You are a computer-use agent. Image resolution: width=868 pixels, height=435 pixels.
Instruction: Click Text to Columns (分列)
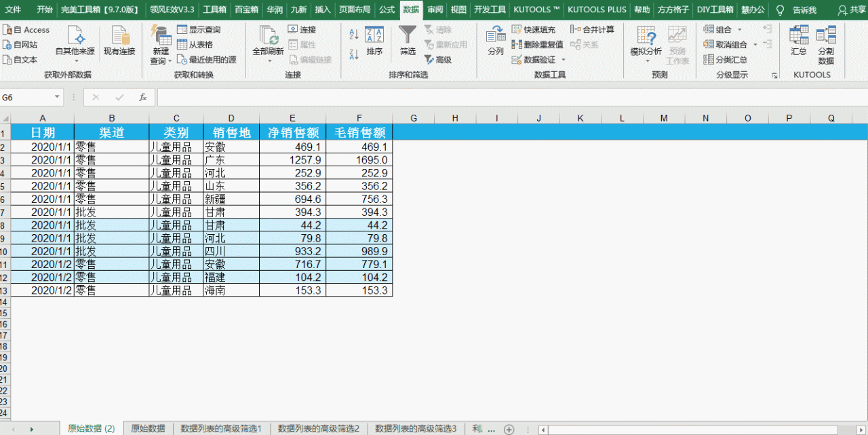click(496, 41)
